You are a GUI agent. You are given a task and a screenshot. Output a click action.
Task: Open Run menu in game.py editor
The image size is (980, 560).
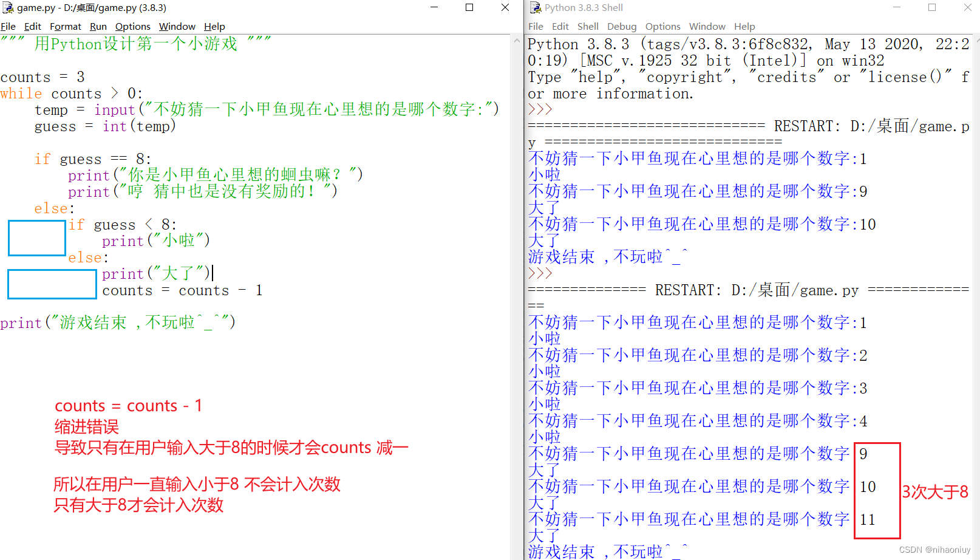[98, 27]
